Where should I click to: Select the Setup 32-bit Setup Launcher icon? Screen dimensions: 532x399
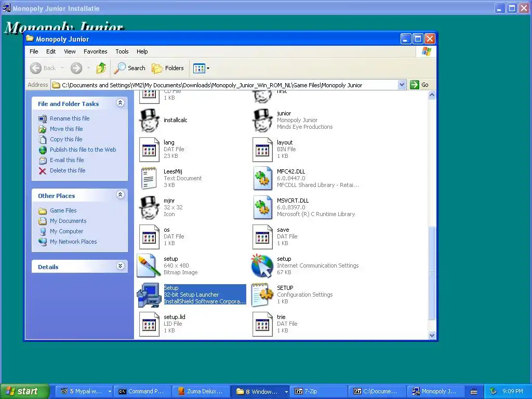[149, 295]
